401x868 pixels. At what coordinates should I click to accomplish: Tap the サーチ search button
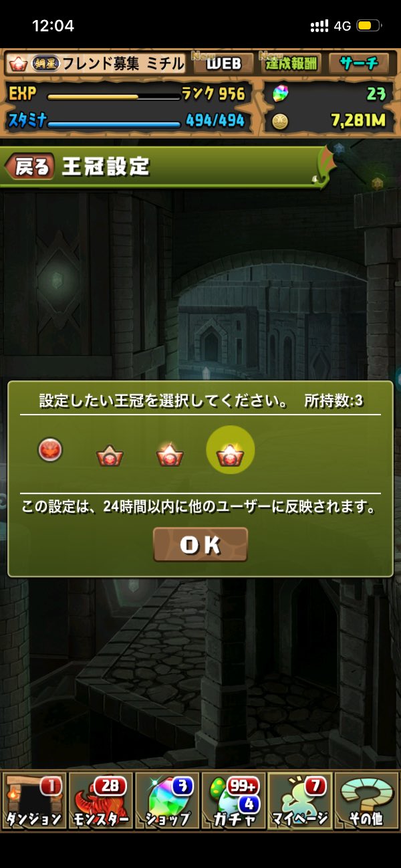click(360, 64)
